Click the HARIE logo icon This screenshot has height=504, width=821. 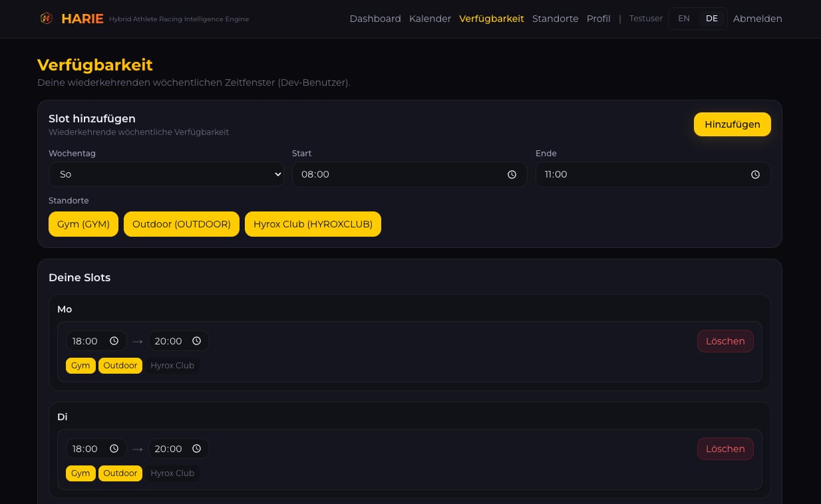click(x=47, y=19)
